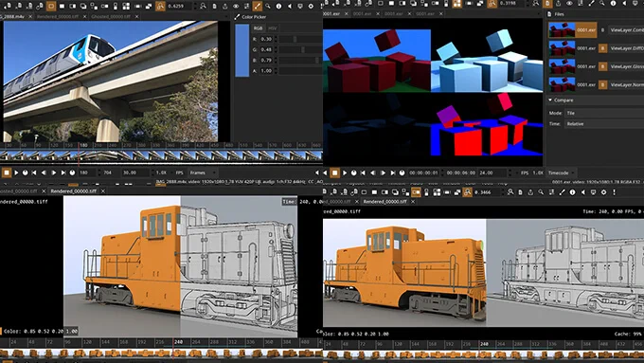This screenshot has height=363, width=644.
Task: Open Time dropdown showing Relative
Action: coord(604,124)
